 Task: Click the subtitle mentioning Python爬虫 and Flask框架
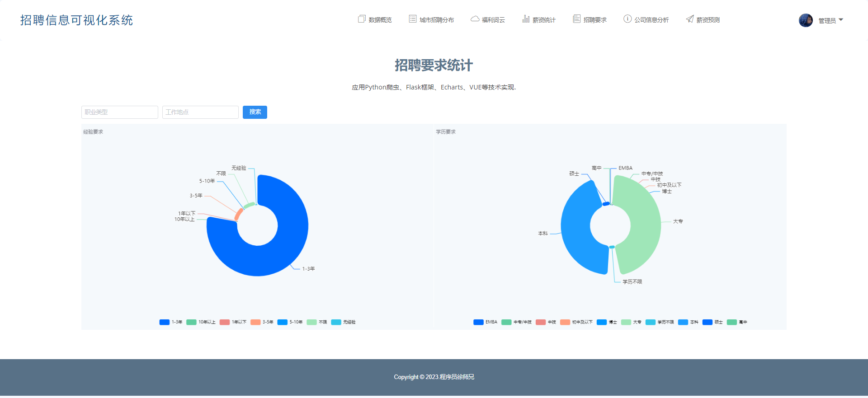(434, 87)
